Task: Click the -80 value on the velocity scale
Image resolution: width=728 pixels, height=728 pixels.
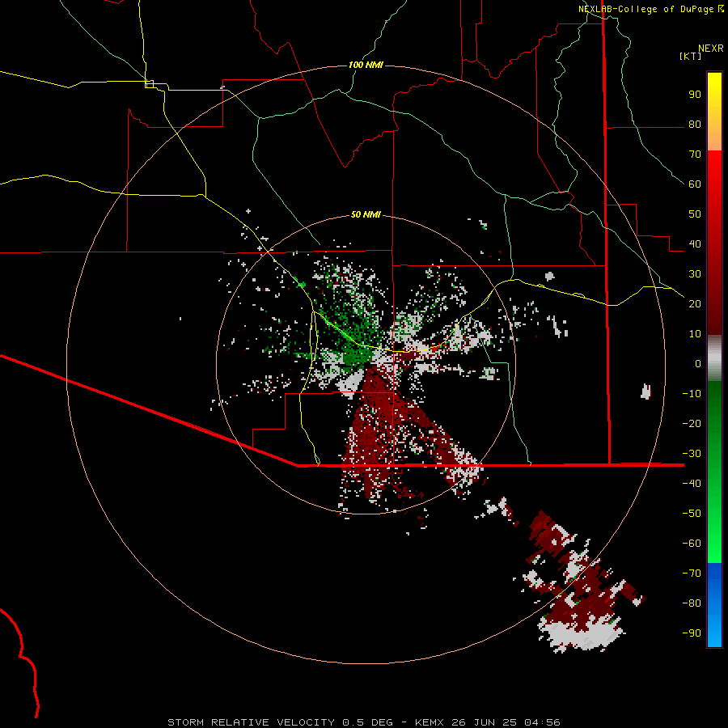Action: pyautogui.click(x=692, y=603)
